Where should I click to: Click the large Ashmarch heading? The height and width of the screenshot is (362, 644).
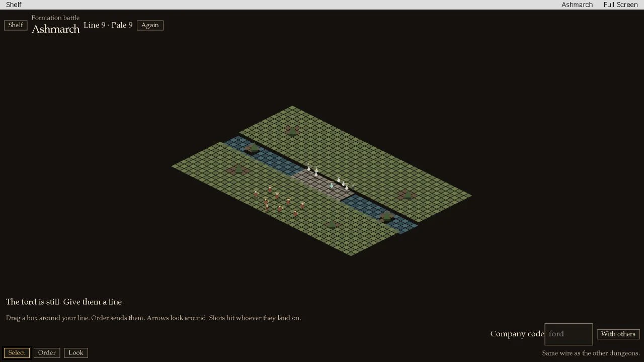click(x=55, y=29)
